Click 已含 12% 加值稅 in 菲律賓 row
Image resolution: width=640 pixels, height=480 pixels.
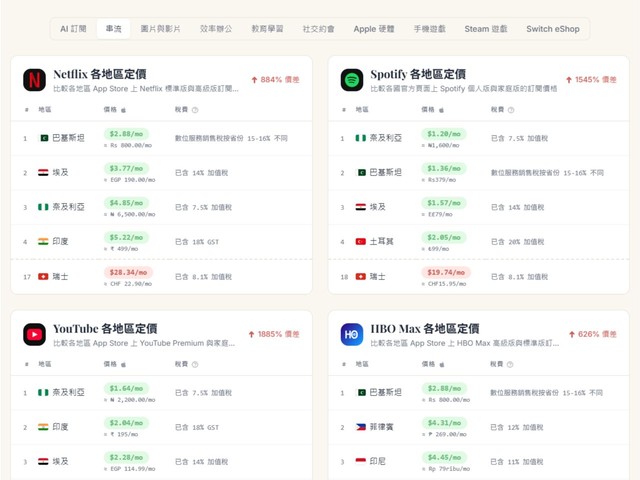517,427
